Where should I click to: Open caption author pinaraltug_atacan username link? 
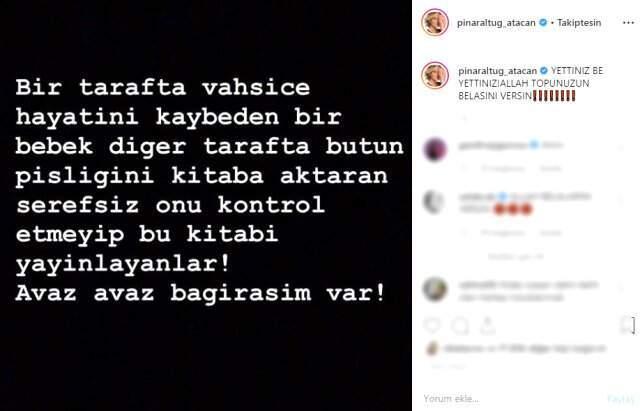(x=497, y=71)
